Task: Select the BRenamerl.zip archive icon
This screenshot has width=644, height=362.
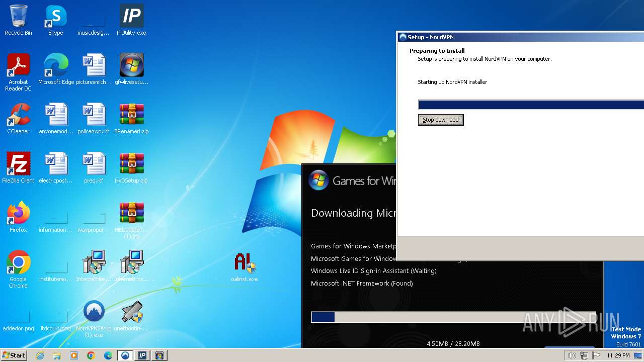Action: click(x=131, y=119)
